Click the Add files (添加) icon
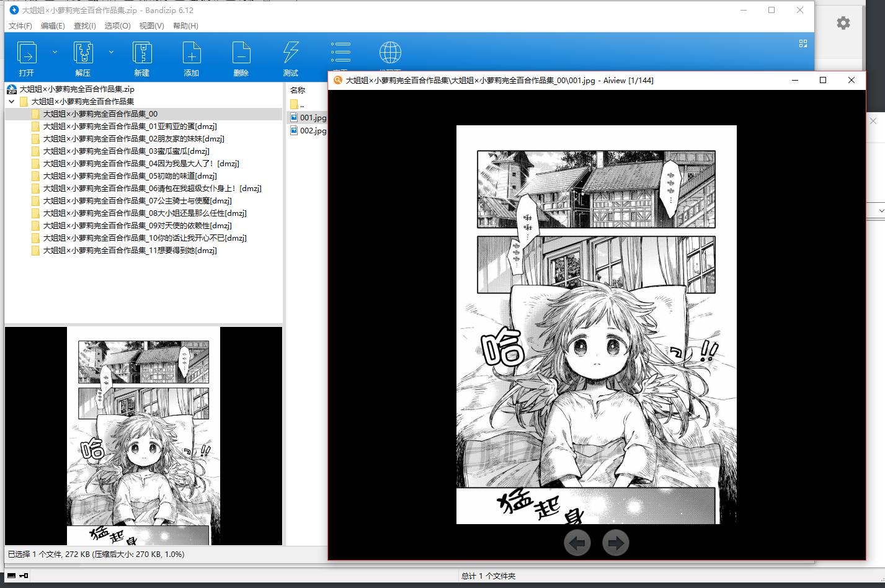885x588 pixels. coord(191,53)
